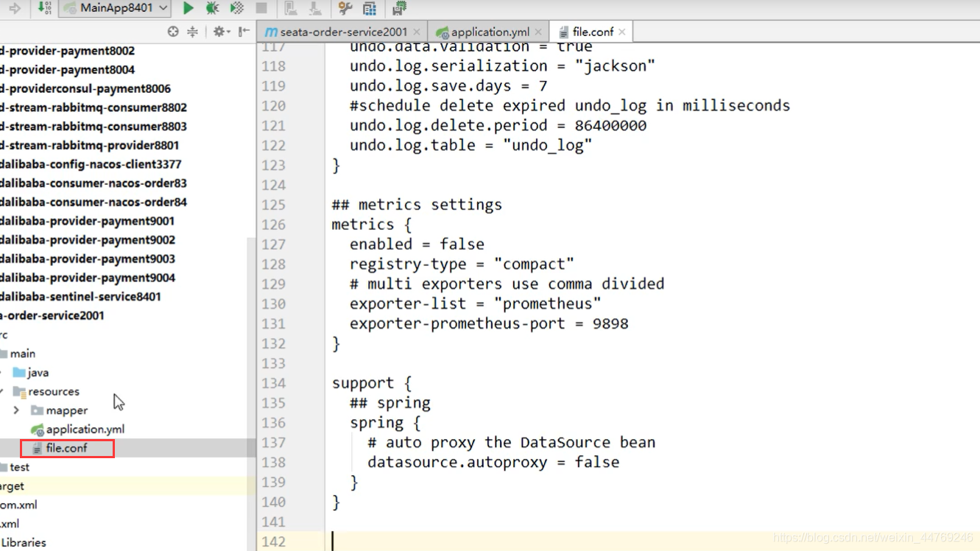Click the '## metrics settings' comment line
980x551 pixels.
(x=417, y=205)
